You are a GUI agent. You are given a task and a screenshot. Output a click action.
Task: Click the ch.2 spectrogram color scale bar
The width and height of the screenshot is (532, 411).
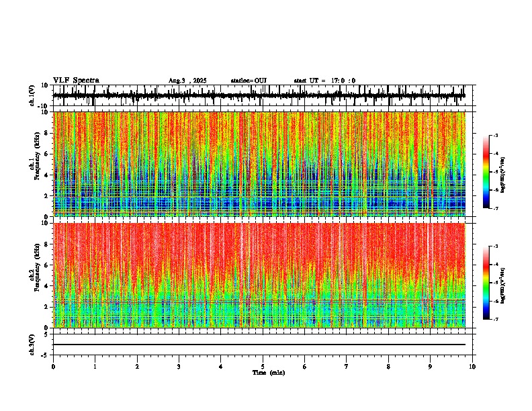[486, 283]
